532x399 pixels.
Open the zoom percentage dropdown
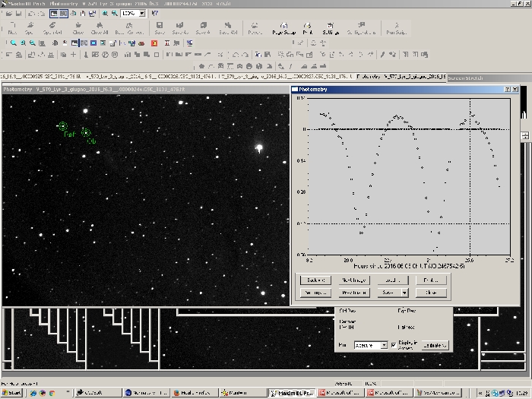click(142, 14)
